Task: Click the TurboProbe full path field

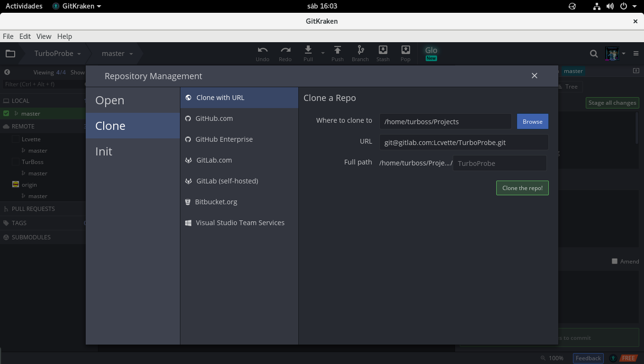Action: (x=500, y=163)
